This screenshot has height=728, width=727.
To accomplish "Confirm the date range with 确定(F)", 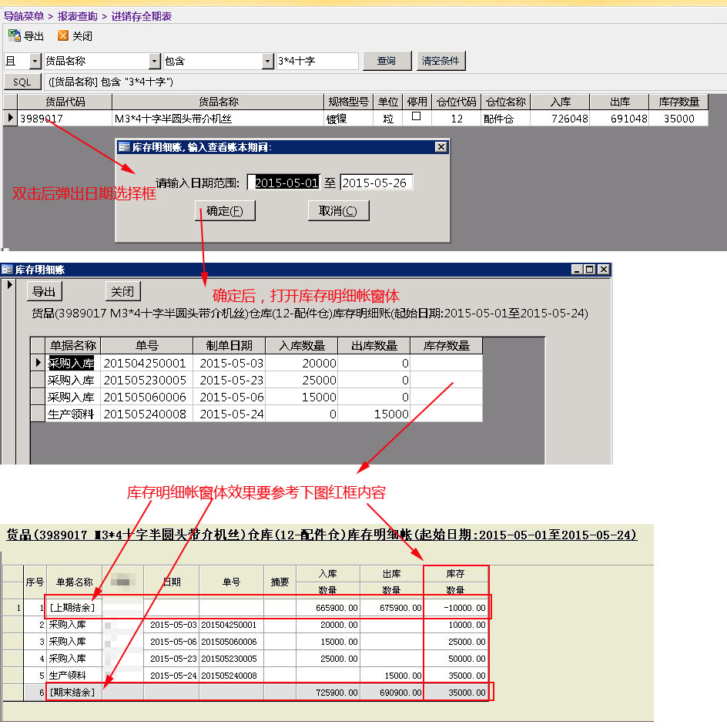I will coord(225,211).
